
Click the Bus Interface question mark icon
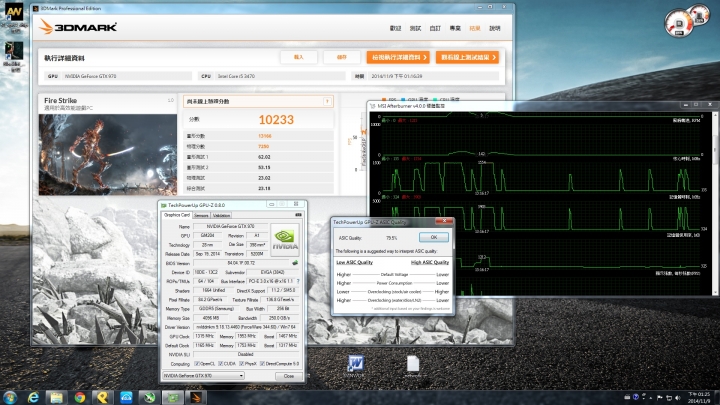click(298, 281)
